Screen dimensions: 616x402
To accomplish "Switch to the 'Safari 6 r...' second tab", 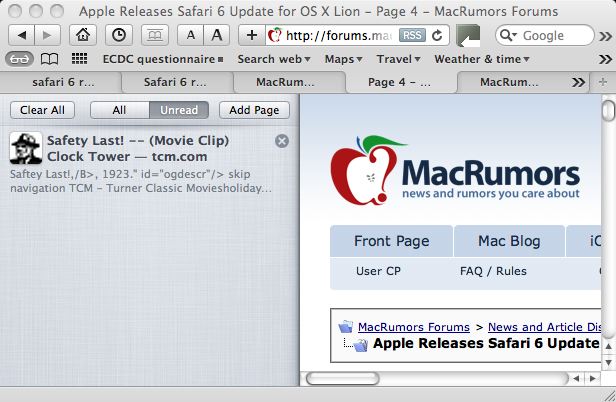I will point(175,82).
